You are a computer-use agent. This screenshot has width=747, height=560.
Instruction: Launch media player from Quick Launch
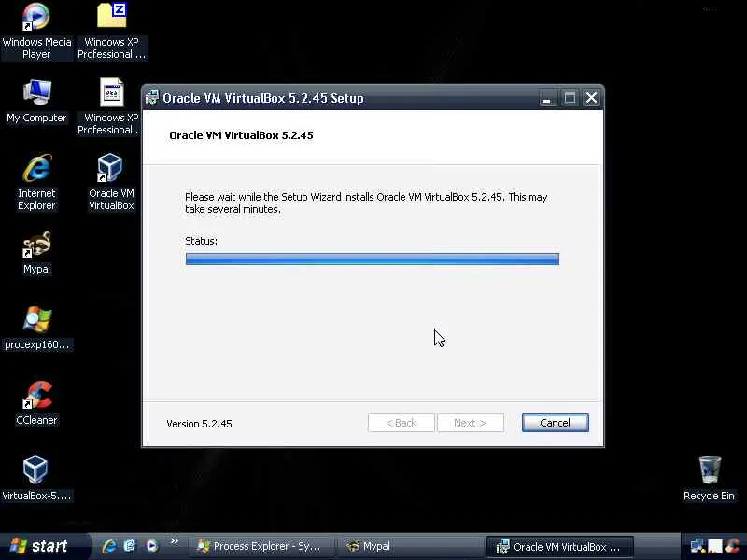click(151, 546)
